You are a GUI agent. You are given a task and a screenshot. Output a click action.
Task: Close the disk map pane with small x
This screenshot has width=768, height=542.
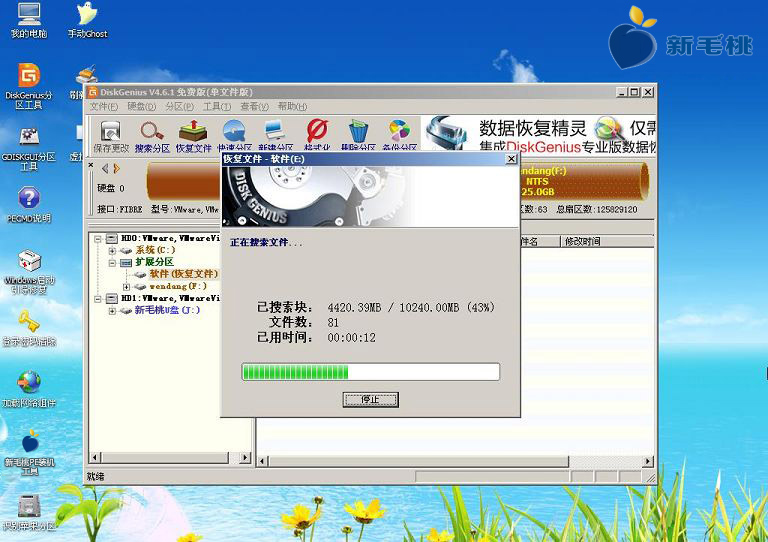tap(91, 165)
